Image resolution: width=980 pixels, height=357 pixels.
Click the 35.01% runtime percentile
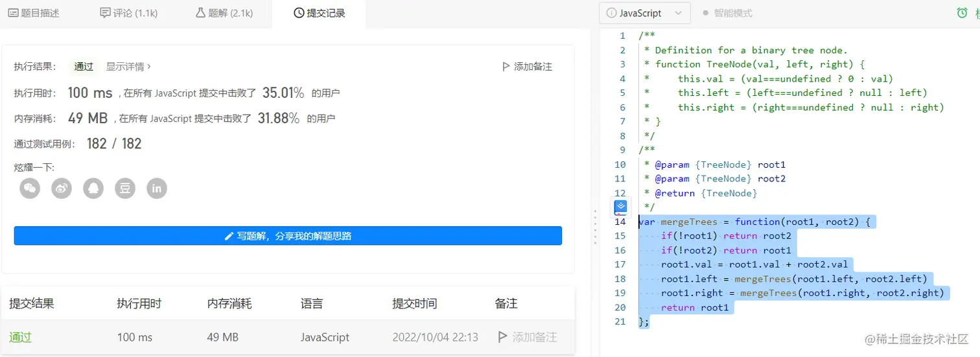283,93
